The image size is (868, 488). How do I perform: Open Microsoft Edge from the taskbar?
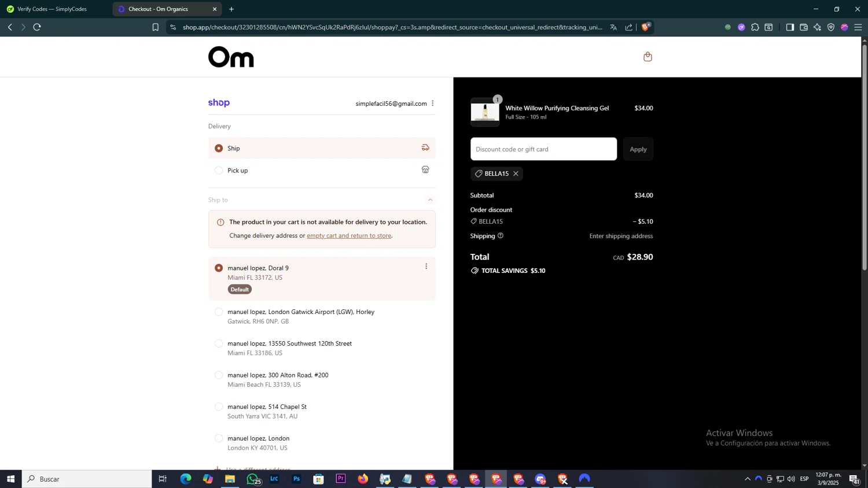pos(185,479)
